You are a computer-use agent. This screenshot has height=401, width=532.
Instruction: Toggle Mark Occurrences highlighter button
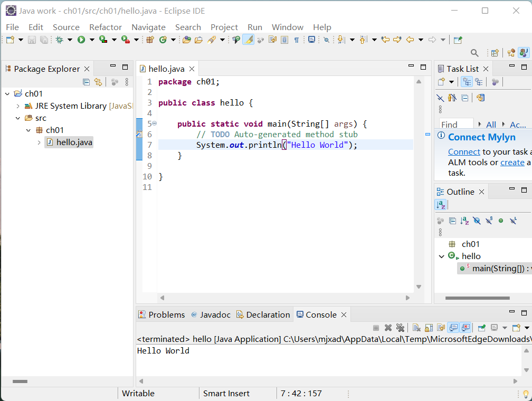[x=249, y=40]
